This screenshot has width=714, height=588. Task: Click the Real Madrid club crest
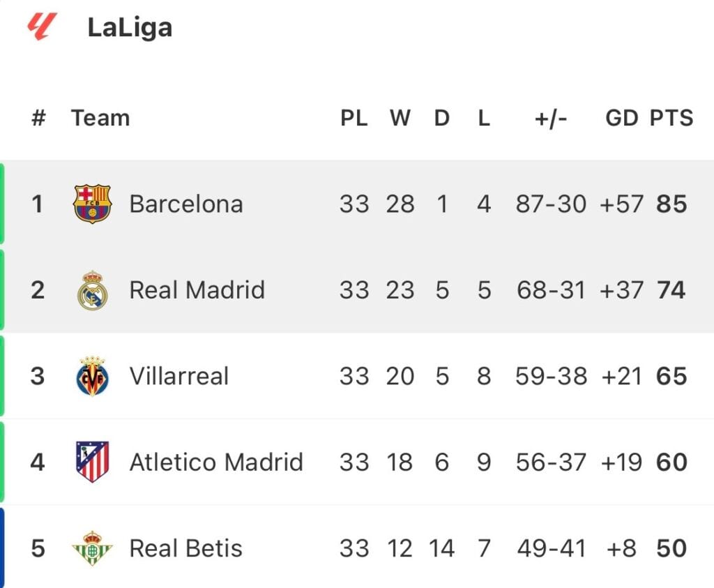(x=93, y=291)
